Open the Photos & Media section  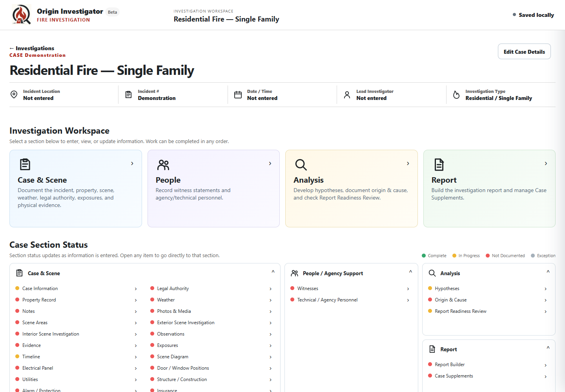coord(211,311)
